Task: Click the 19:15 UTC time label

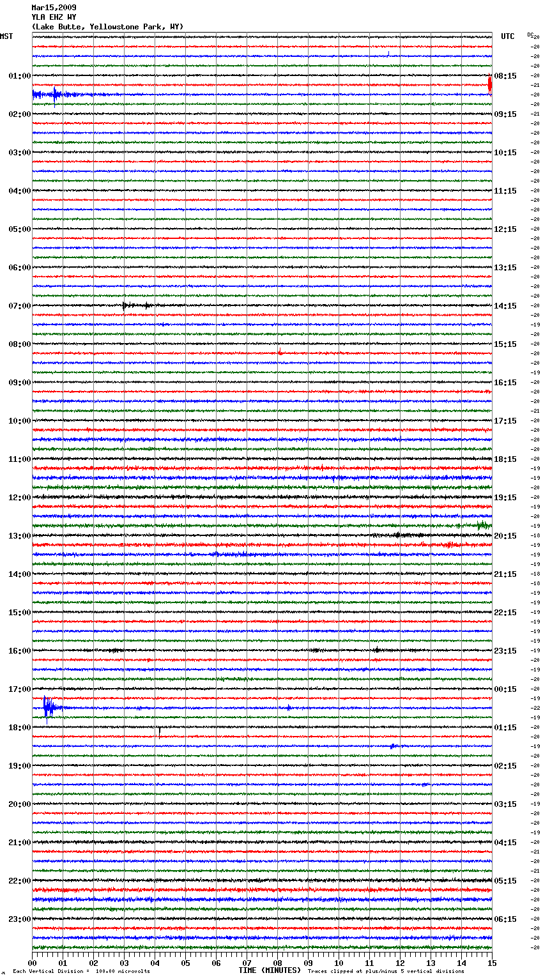Action: point(505,498)
